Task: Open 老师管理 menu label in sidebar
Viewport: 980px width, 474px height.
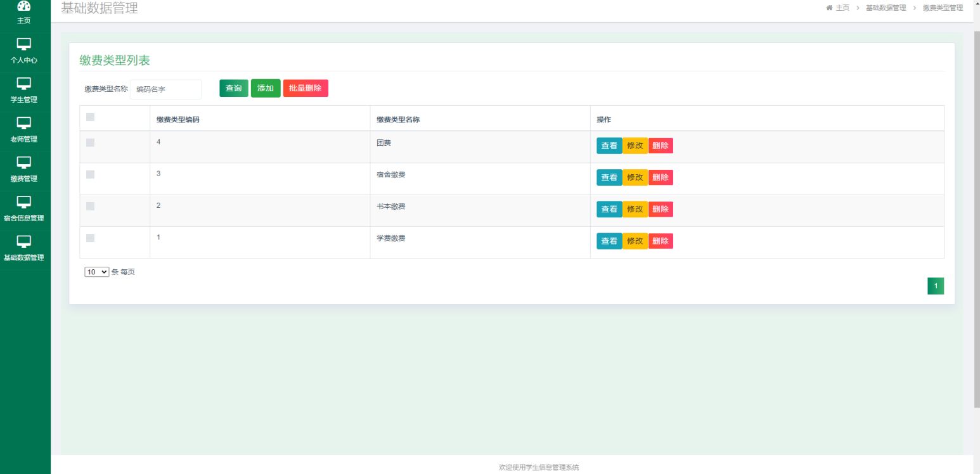Action: (24, 139)
